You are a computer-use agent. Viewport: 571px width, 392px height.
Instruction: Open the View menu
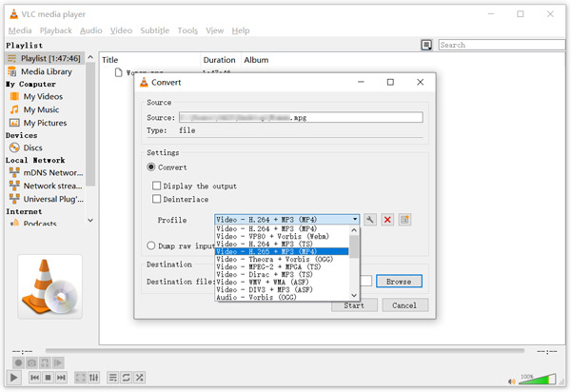pos(215,30)
